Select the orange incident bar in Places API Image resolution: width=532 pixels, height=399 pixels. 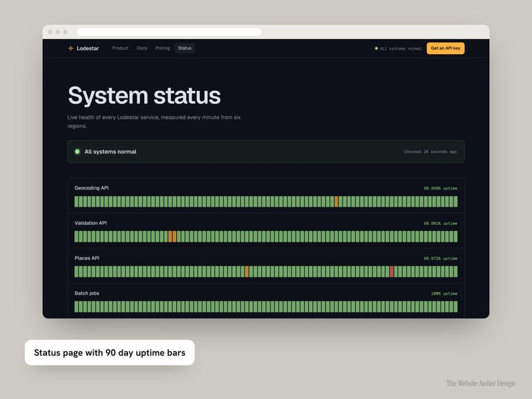tap(247, 272)
